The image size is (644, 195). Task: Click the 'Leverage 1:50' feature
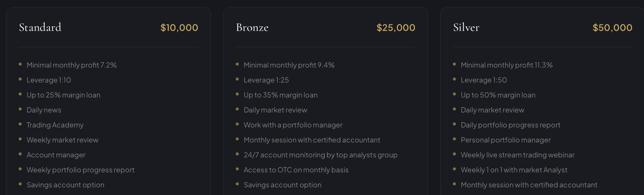(x=483, y=80)
